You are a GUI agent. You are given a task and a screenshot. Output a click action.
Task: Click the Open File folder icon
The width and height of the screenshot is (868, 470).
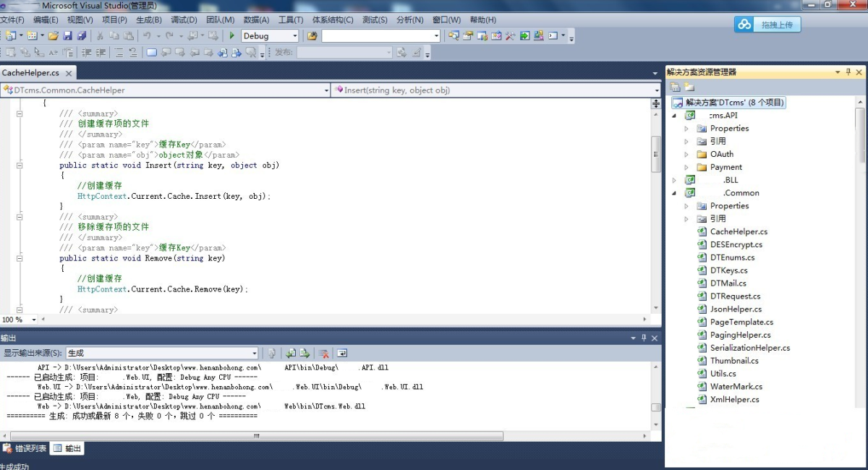click(54, 35)
